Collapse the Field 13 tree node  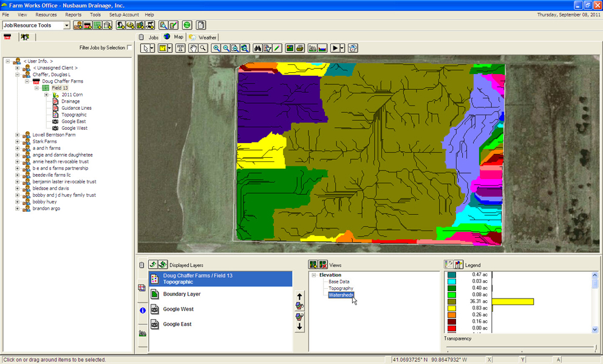tap(37, 88)
